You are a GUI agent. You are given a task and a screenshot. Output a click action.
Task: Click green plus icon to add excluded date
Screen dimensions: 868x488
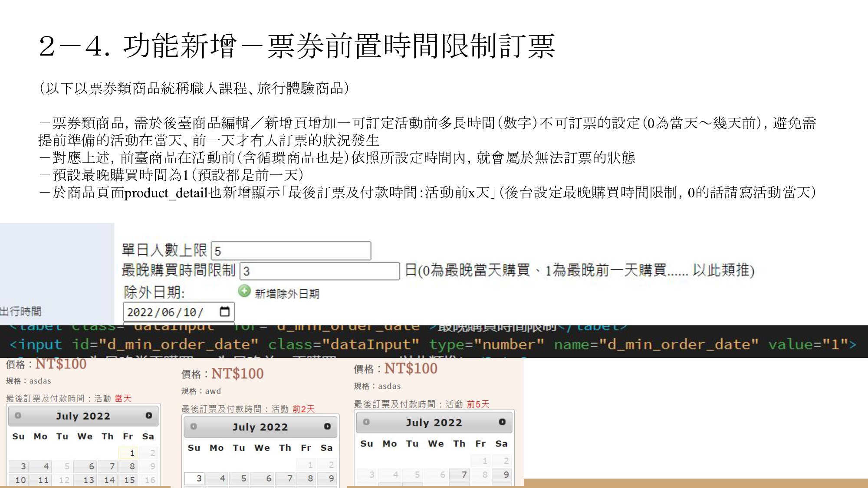click(244, 291)
